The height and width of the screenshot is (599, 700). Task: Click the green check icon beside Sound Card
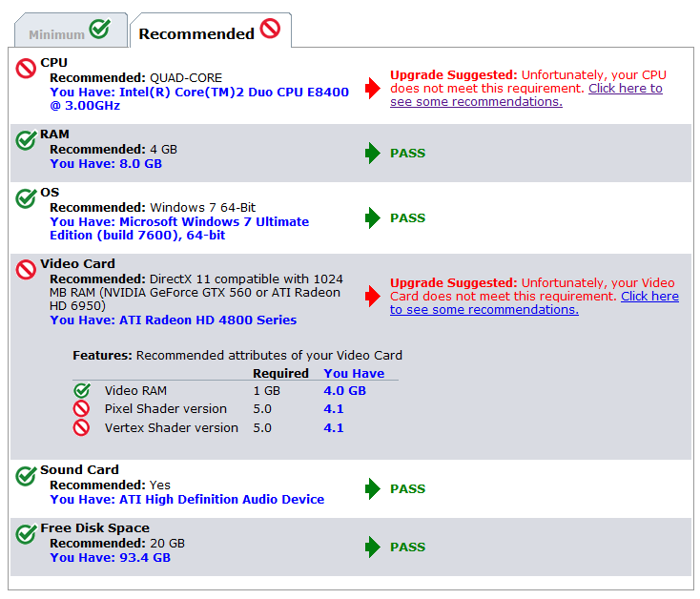pyautogui.click(x=26, y=475)
